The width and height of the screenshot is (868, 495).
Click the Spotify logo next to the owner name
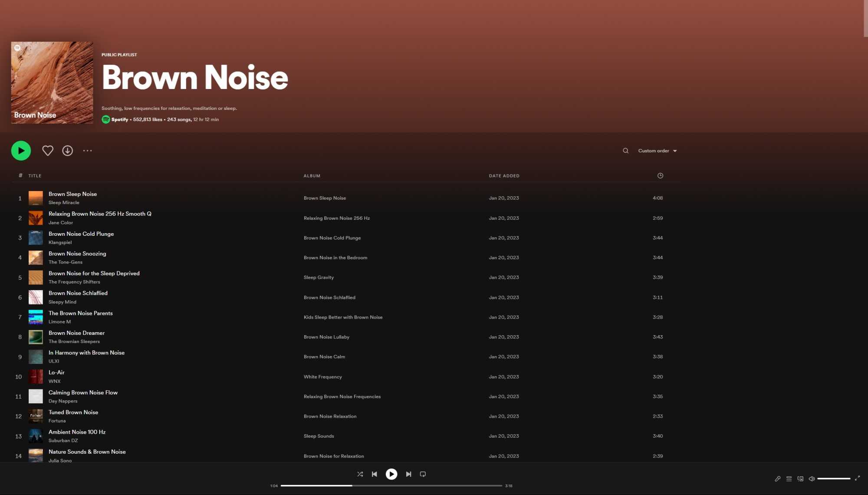click(x=105, y=119)
